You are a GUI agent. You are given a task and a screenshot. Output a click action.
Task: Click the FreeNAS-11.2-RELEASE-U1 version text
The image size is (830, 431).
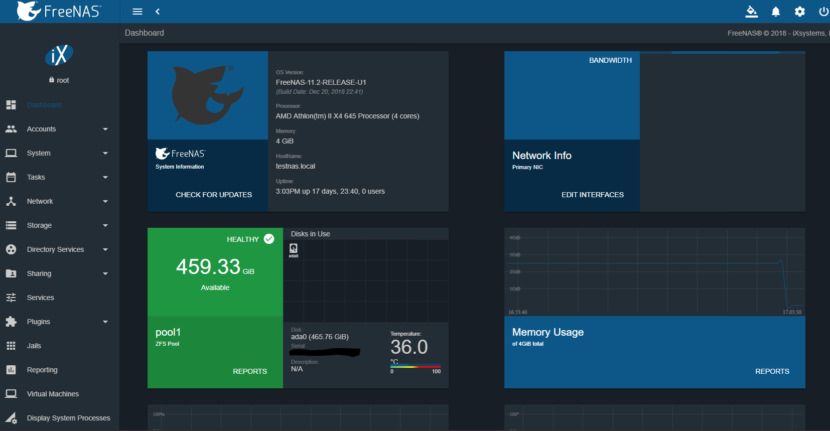click(x=321, y=83)
